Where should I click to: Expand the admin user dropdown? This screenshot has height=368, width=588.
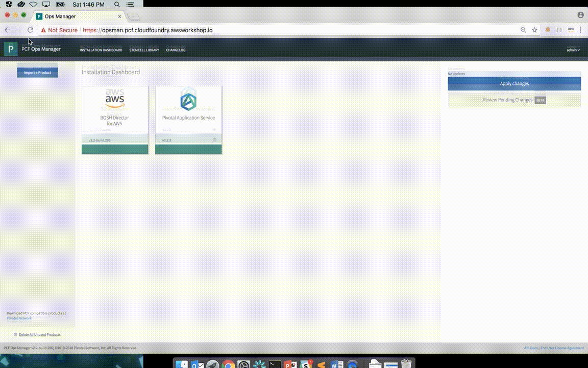(573, 50)
